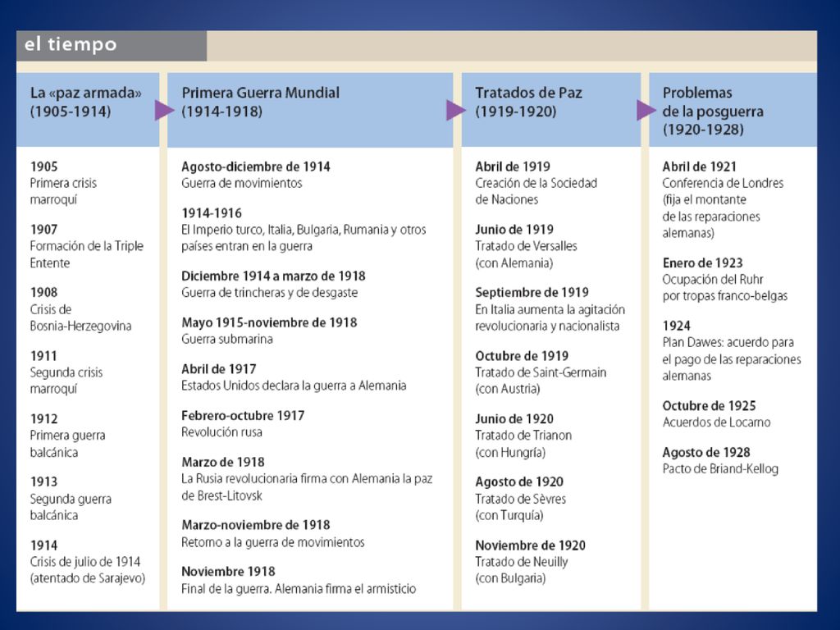Click the '1913' year entry

[44, 482]
